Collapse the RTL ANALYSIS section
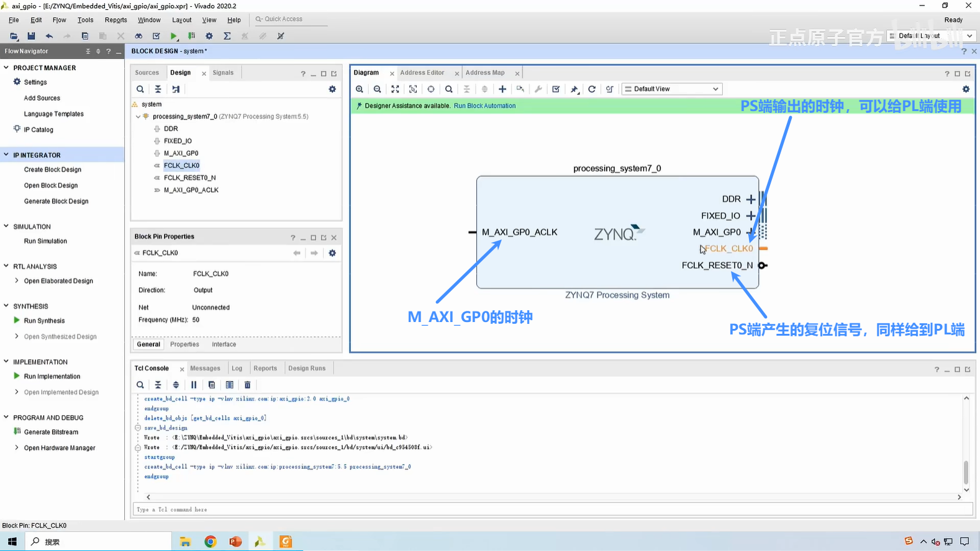Viewport: 980px width, 551px height. tap(6, 266)
